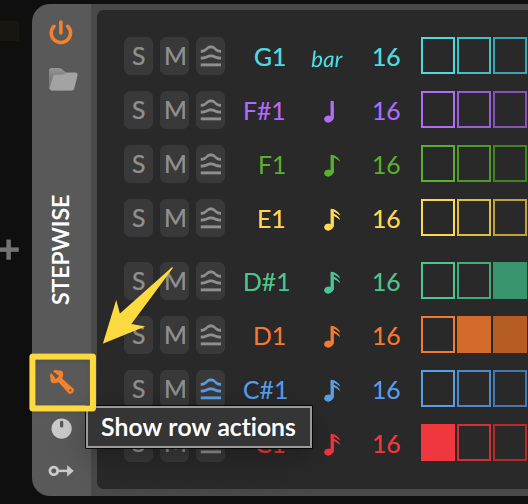Mute the G1 row

[174, 56]
